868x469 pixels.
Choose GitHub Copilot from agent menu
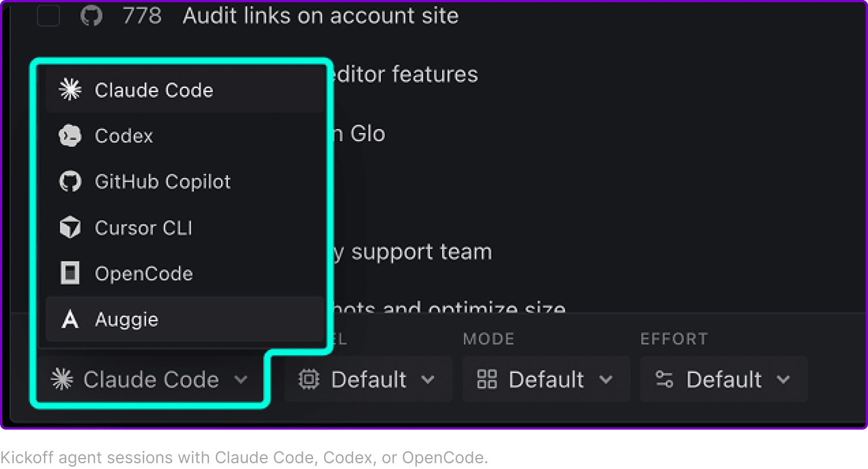pos(185,182)
